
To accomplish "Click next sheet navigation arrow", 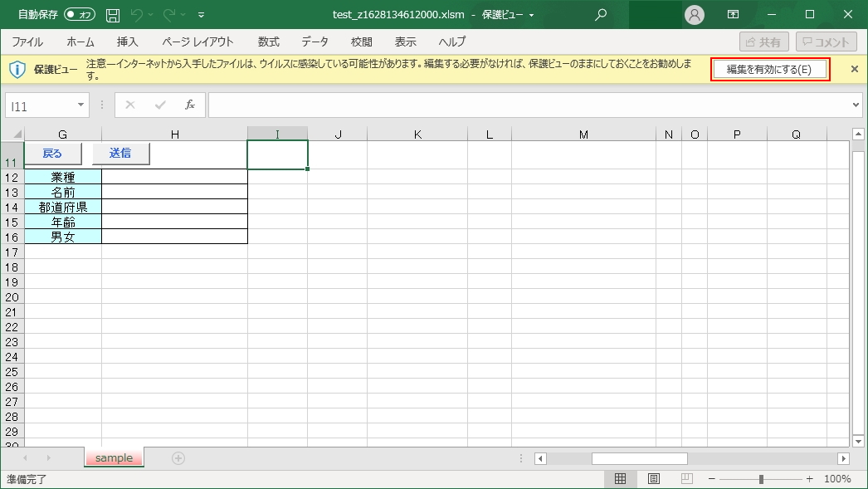I will [49, 458].
